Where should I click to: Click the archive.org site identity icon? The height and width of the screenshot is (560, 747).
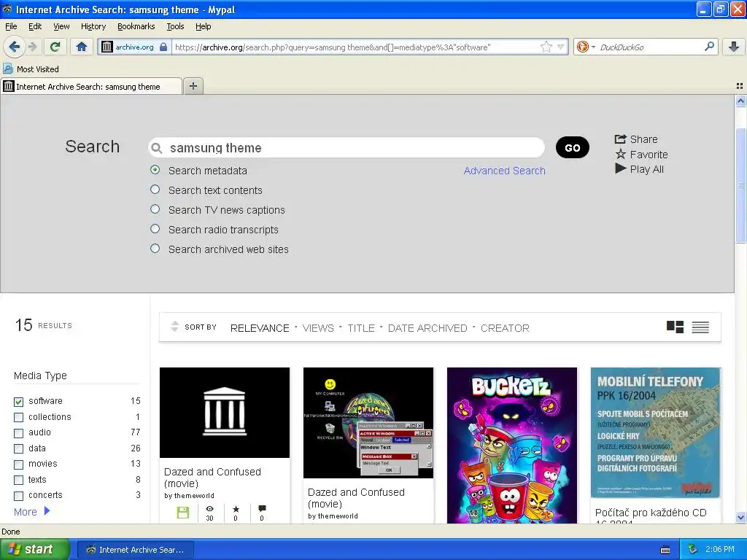pyautogui.click(x=107, y=47)
